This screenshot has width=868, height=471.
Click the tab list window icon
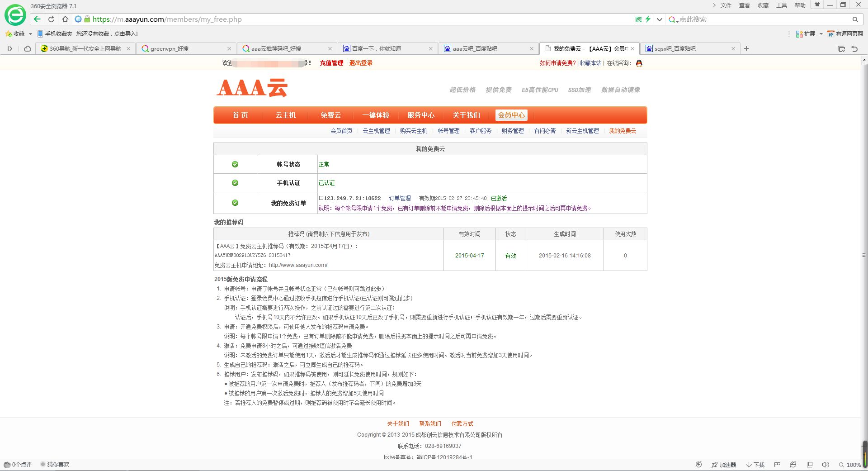[x=841, y=49]
